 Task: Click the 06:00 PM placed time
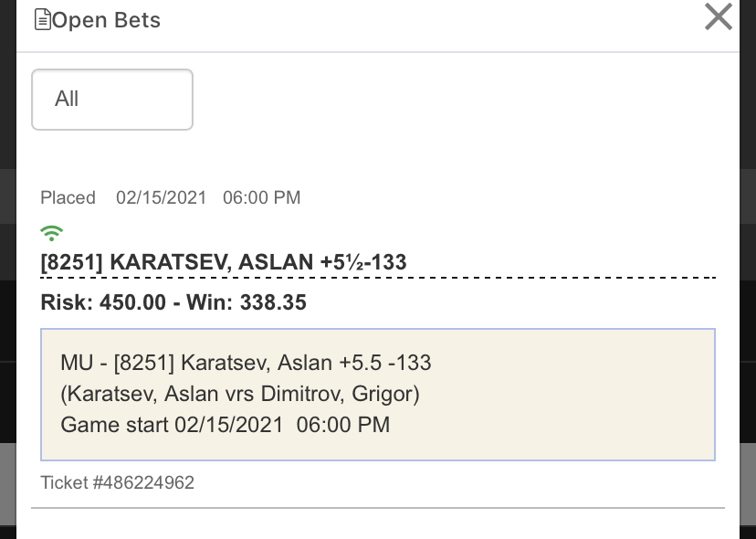click(x=262, y=198)
